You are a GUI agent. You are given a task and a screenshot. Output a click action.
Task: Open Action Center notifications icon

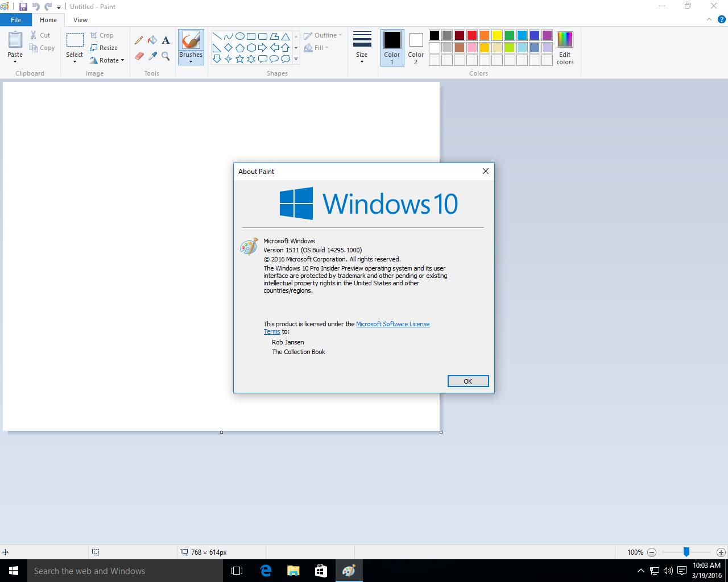tap(682, 571)
